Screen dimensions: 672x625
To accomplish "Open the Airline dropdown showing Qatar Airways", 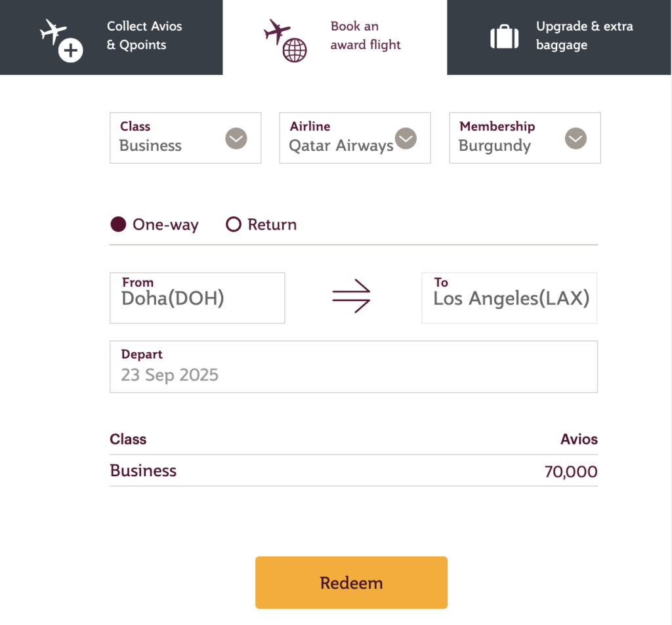I will pos(354,138).
